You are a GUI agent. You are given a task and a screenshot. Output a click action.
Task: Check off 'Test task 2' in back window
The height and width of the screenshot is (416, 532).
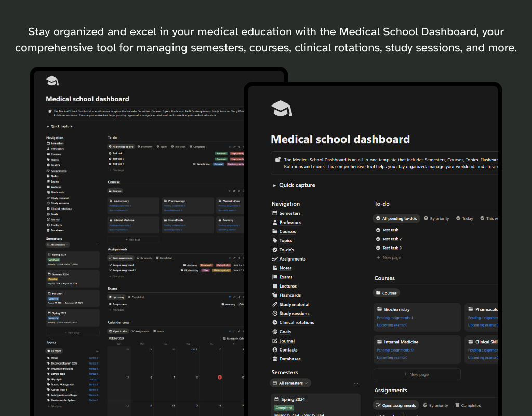[110, 159]
